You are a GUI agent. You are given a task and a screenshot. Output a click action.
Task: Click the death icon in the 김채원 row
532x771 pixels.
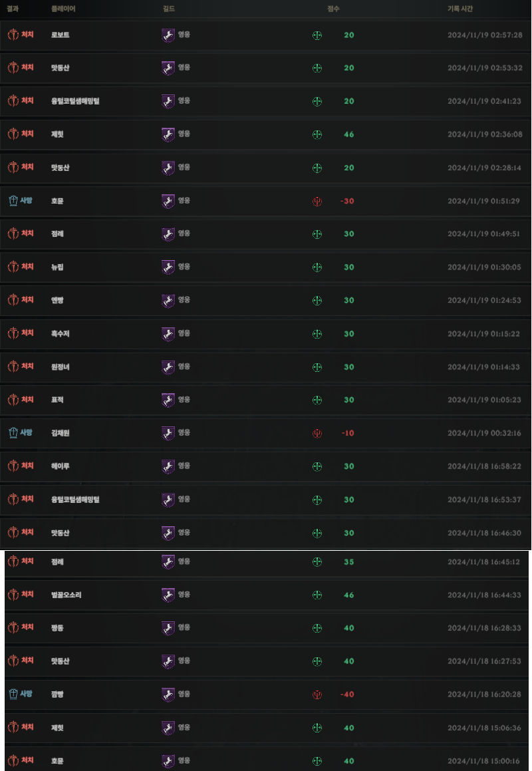coord(13,433)
